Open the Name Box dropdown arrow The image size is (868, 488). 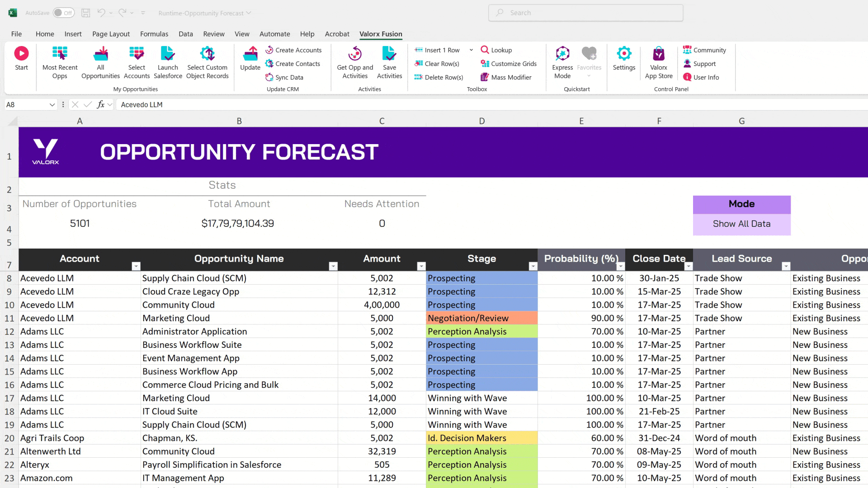coord(52,105)
